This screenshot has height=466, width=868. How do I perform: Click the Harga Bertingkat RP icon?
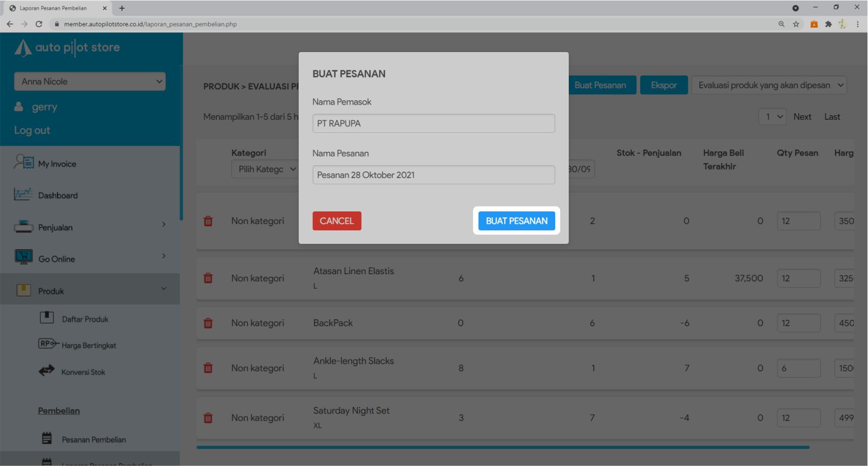click(x=48, y=344)
